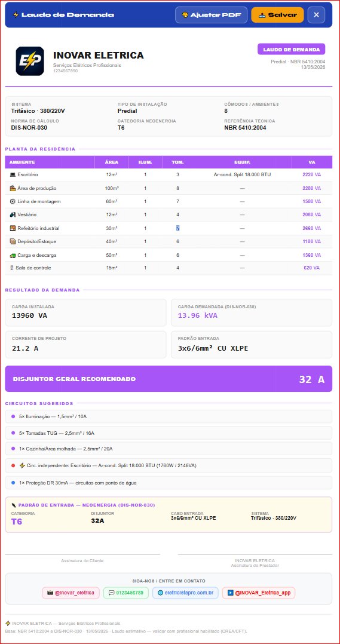Viewport: 340px width, 644px height.
Task: Click the factory icon beside Área de produção
Action: (13, 188)
